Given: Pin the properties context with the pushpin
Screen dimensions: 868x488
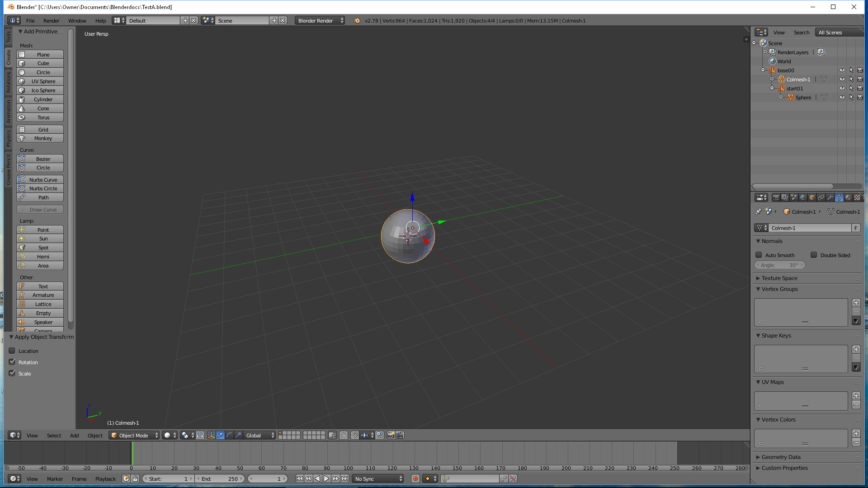Looking at the screenshot, I should 759,211.
